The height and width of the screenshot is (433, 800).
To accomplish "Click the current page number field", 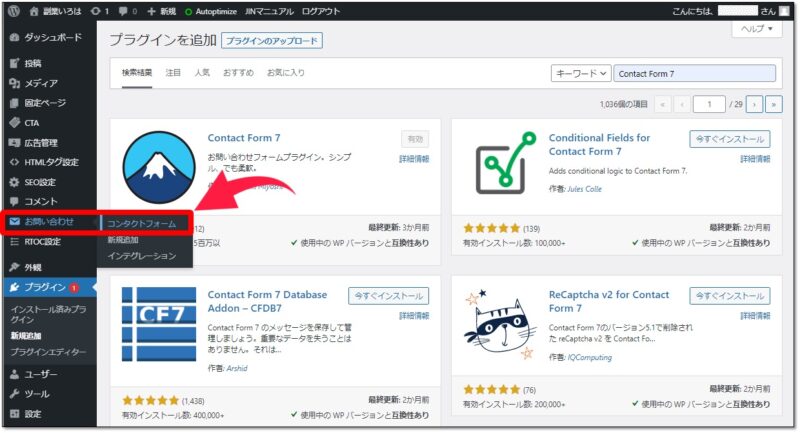I will [x=709, y=104].
